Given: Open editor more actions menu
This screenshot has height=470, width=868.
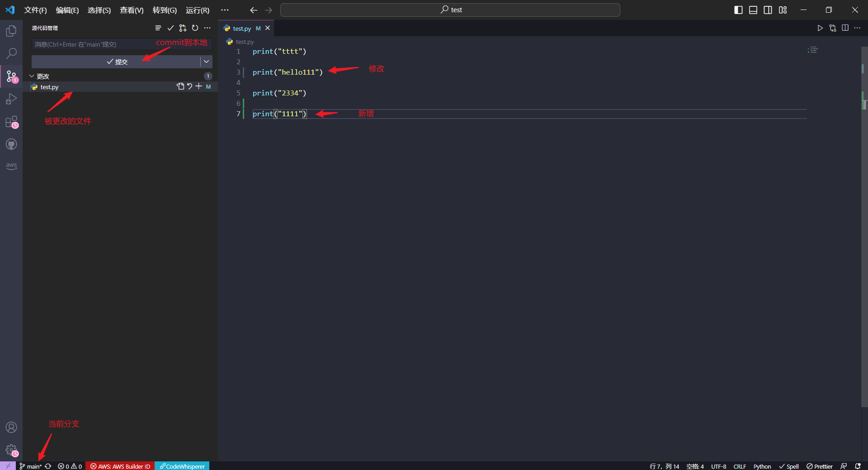Looking at the screenshot, I should point(857,28).
